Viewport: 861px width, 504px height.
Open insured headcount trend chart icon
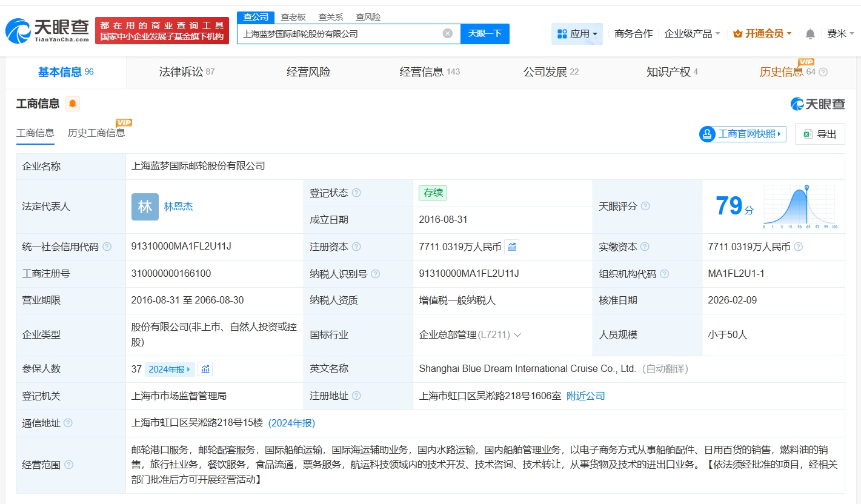pyautogui.click(x=205, y=369)
